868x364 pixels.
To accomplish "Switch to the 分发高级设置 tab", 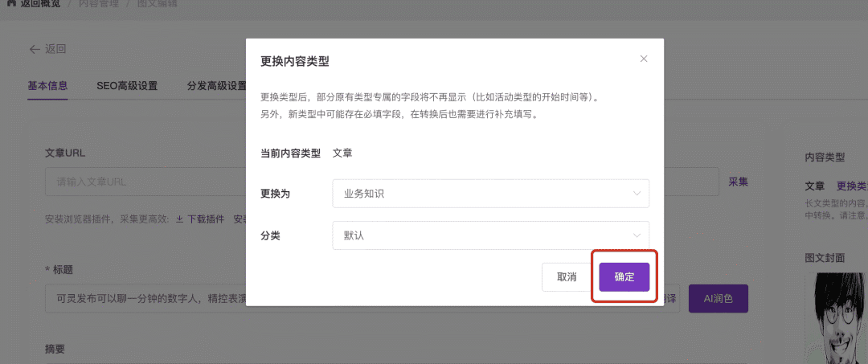I will tap(216, 86).
